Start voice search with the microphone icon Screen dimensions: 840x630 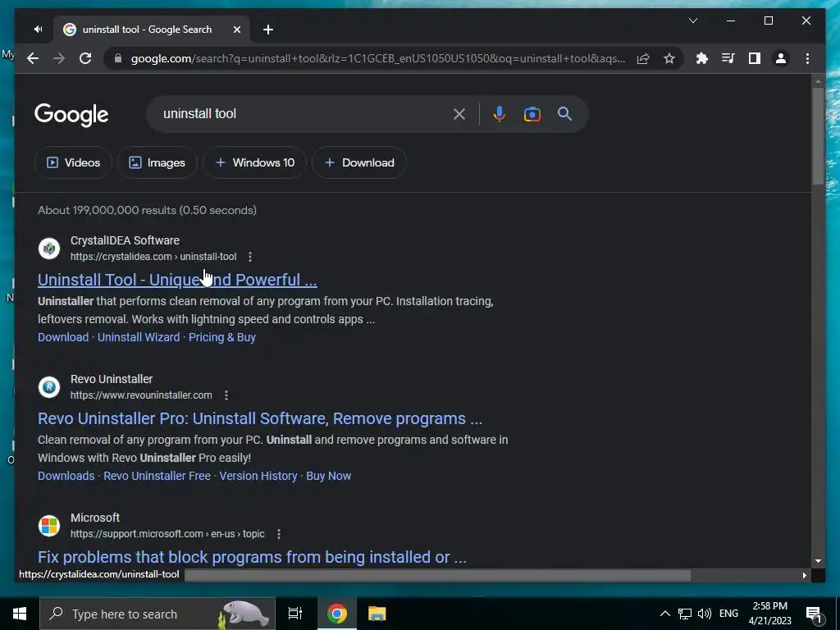coord(499,114)
